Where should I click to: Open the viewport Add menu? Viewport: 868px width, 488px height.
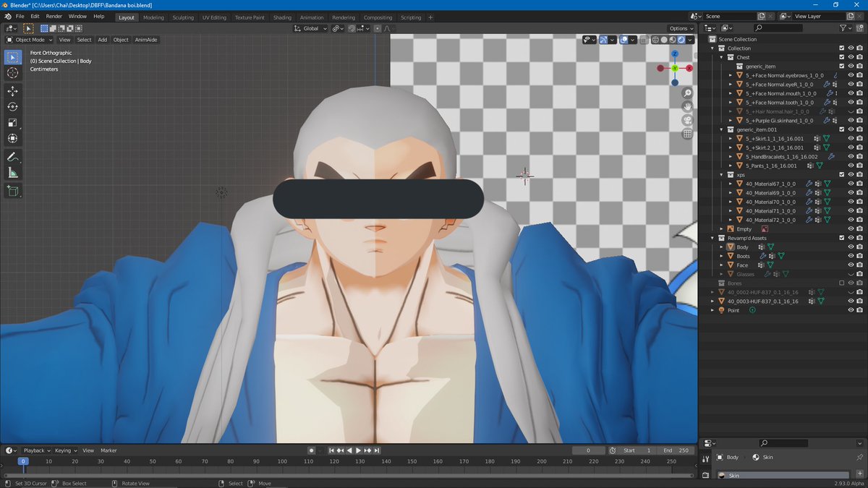pos(103,40)
